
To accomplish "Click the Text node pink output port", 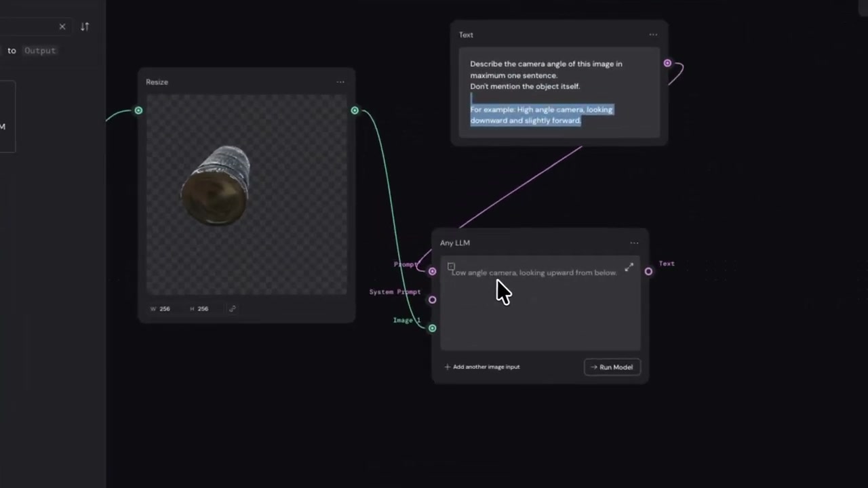I will tap(667, 63).
